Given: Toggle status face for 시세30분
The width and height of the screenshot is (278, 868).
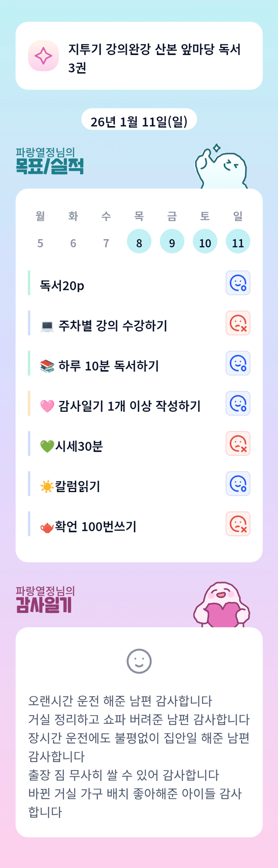Looking at the screenshot, I should tap(238, 443).
